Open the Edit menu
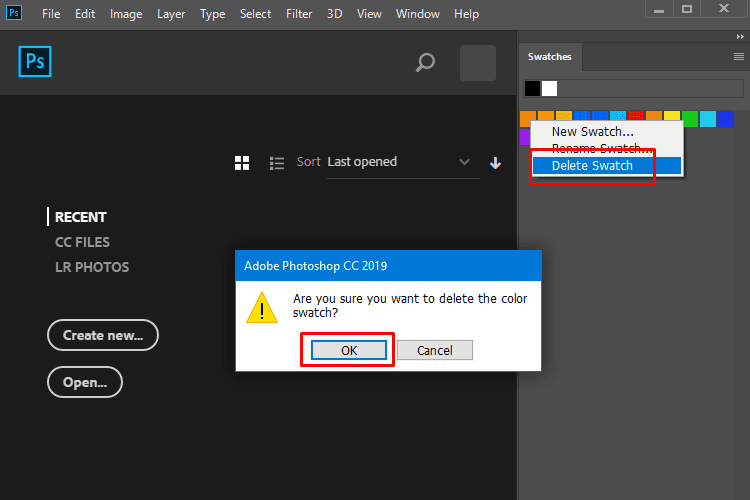The width and height of the screenshot is (750, 500). (x=85, y=14)
